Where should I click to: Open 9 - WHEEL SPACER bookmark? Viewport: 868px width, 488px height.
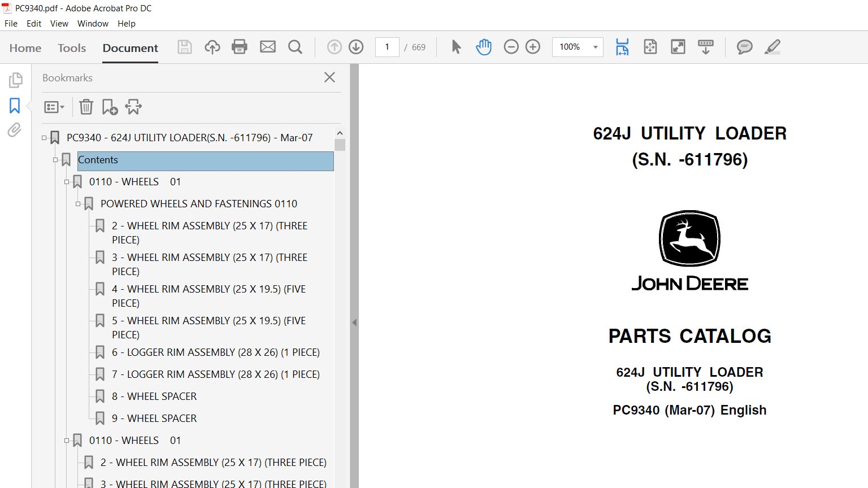point(154,419)
